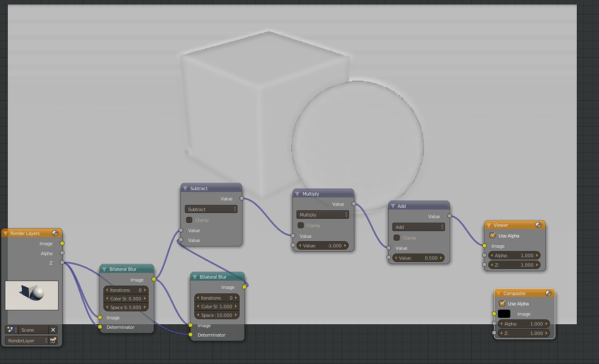Viewport: 599px width, 364px height.
Task: Click right Bilateral Blur Image input socket
Action: click(x=191, y=325)
